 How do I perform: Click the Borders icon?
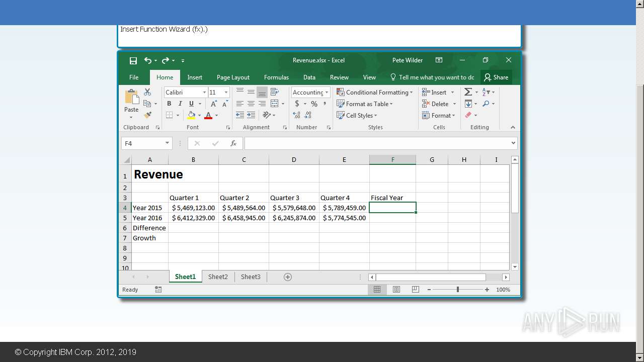pos(169,115)
